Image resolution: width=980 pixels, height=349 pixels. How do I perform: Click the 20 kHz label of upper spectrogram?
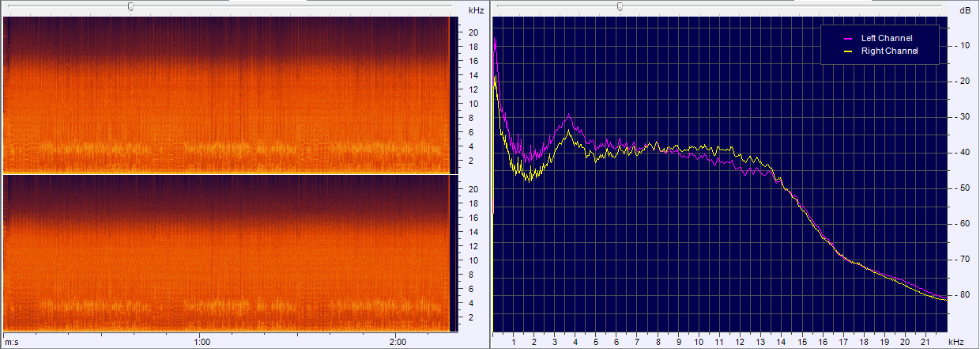click(x=473, y=32)
